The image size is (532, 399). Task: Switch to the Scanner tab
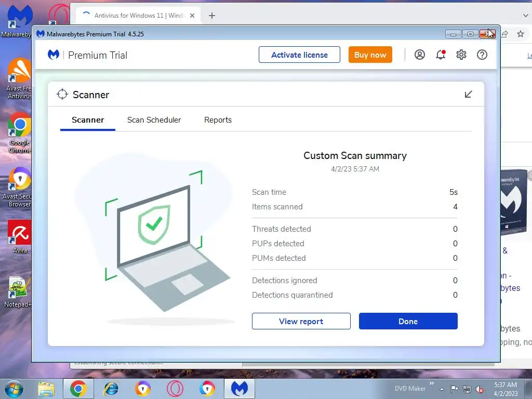[88, 120]
